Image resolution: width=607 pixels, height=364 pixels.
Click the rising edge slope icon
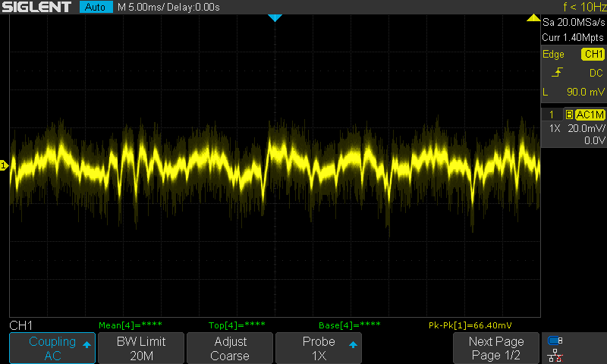point(557,72)
